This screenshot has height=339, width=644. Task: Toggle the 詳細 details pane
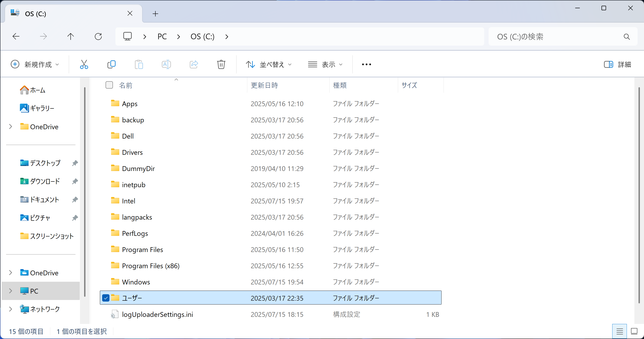pos(617,64)
